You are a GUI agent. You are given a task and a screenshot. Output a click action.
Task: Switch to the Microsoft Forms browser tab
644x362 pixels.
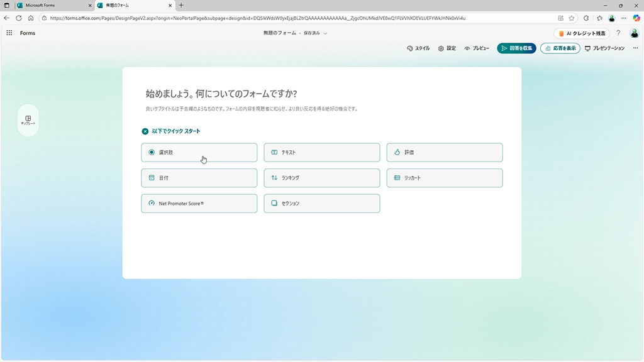[x=49, y=5]
